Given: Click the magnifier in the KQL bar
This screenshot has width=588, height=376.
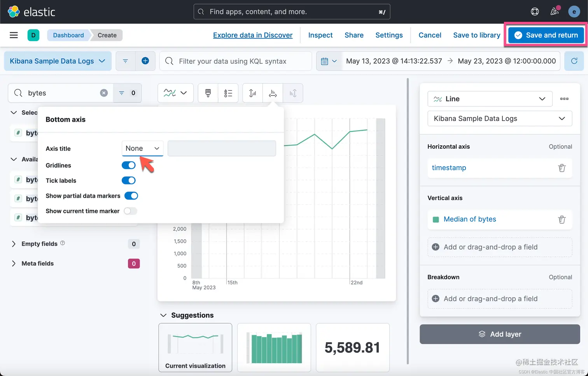Looking at the screenshot, I should coord(169,61).
